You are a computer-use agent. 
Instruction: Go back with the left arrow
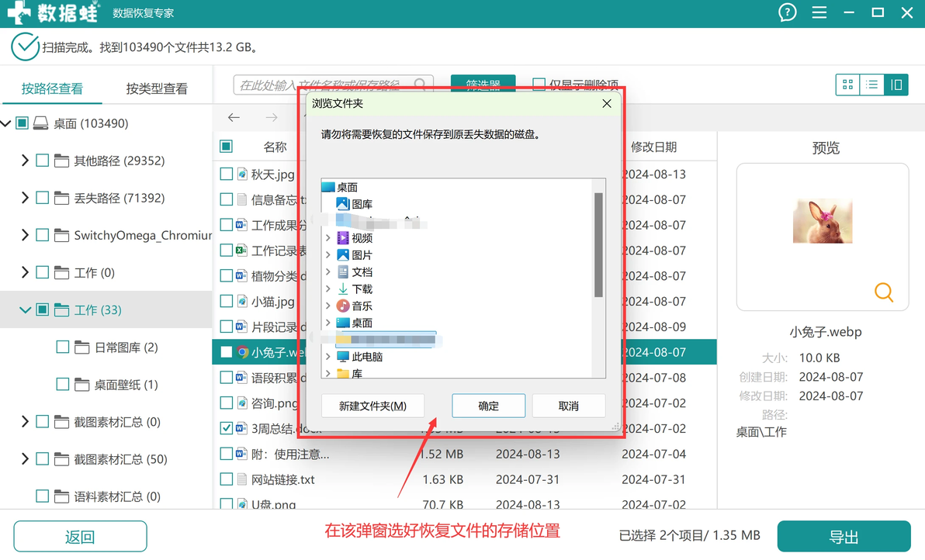[234, 117]
